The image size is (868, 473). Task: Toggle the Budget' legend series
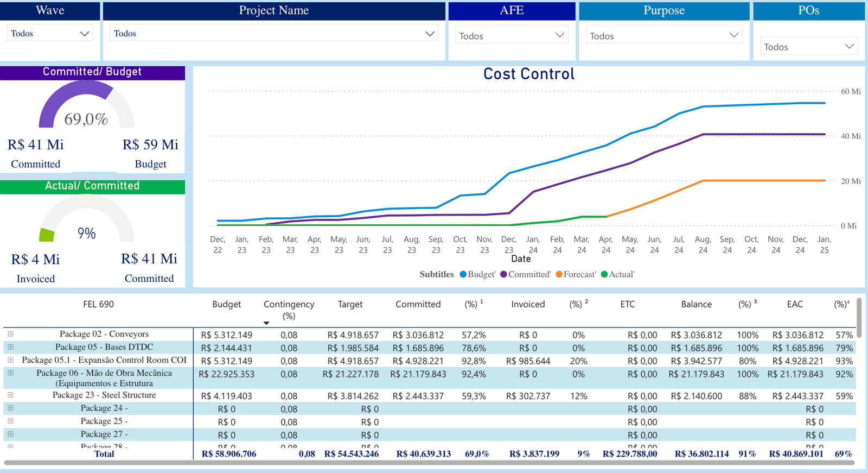[x=478, y=275]
